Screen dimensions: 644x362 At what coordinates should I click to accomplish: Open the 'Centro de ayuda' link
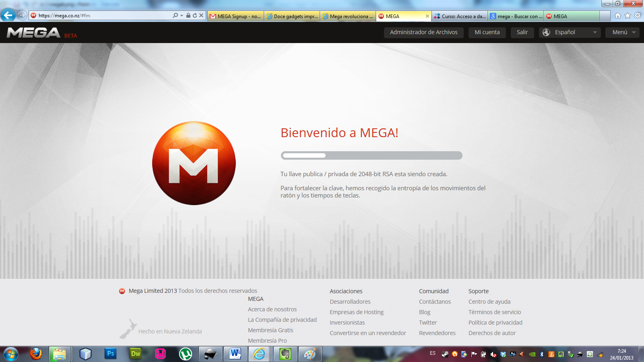pos(489,301)
